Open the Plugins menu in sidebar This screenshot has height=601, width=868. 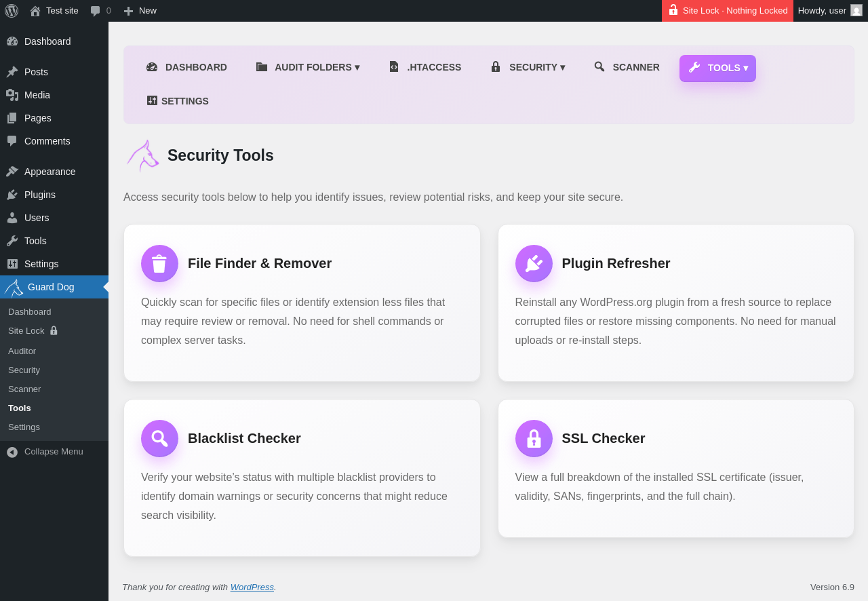40,195
